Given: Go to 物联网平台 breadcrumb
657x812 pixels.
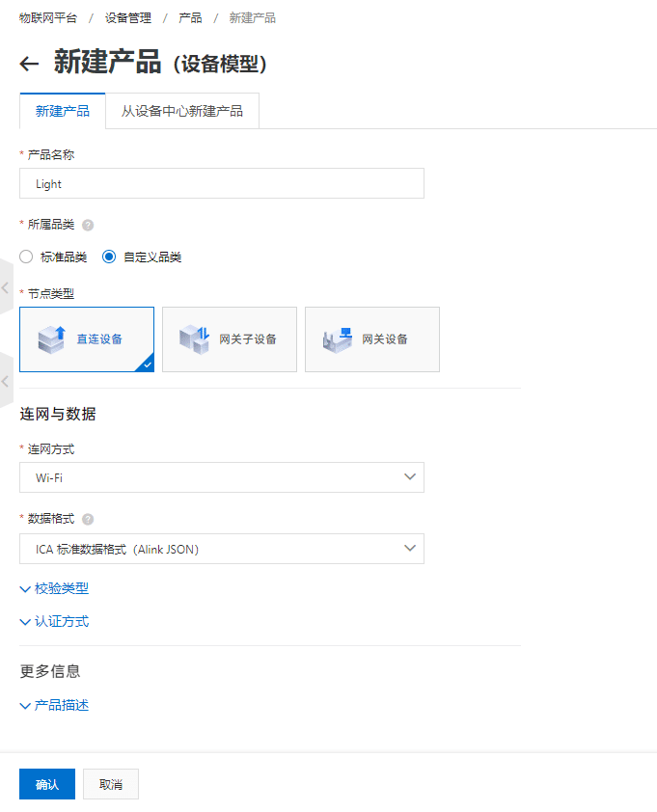Looking at the screenshot, I should [x=48, y=18].
